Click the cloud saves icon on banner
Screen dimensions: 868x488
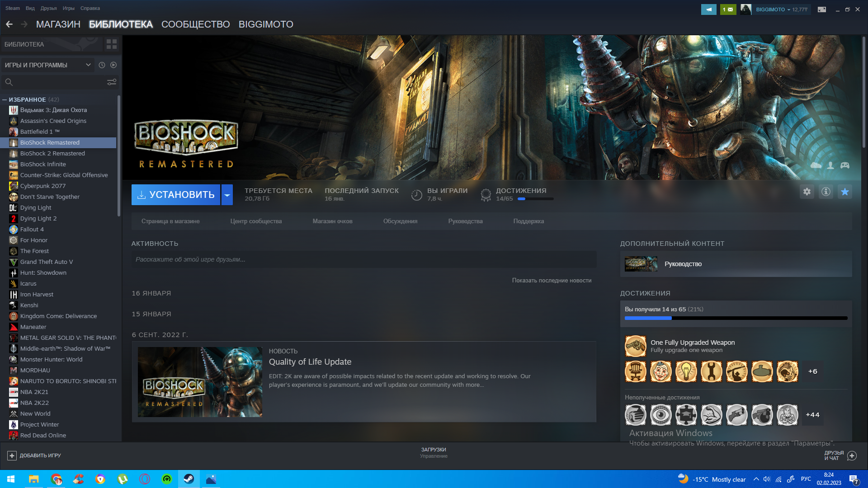pyautogui.click(x=816, y=165)
